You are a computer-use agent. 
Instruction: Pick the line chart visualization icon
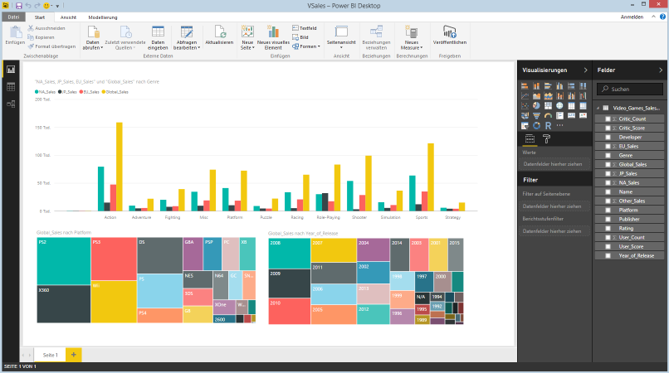click(525, 96)
